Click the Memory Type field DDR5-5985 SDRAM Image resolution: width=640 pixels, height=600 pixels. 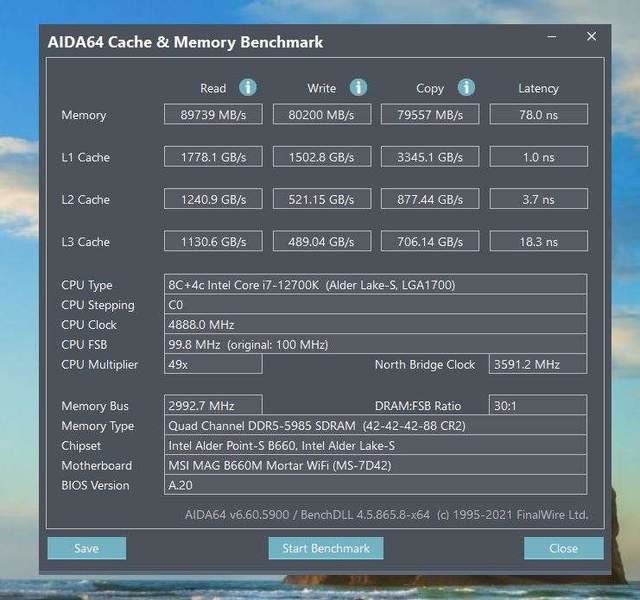point(375,425)
